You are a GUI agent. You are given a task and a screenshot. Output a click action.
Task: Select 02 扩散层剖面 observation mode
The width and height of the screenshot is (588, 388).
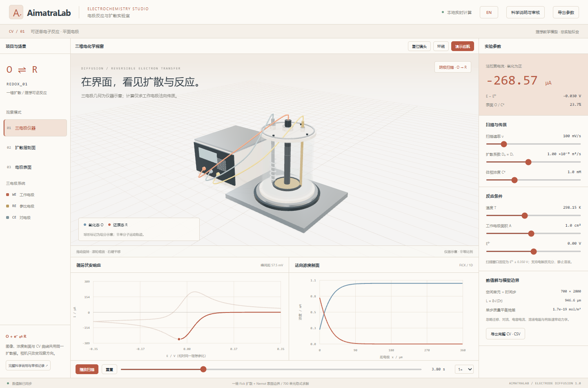[x=35, y=147]
